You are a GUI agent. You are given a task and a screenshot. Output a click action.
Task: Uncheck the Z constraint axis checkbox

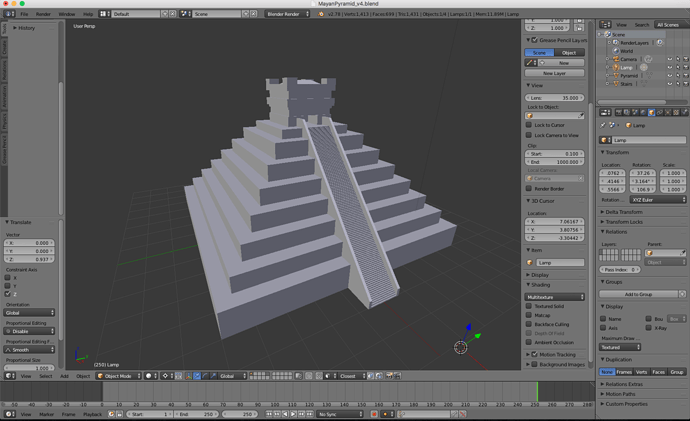(x=7, y=294)
